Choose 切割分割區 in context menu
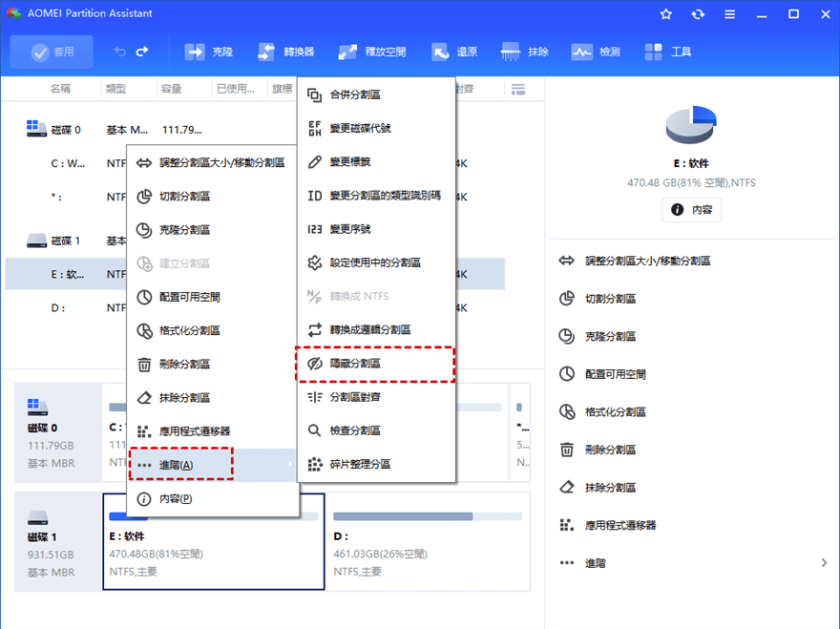Screen dimensions: 840x629 tap(212, 197)
